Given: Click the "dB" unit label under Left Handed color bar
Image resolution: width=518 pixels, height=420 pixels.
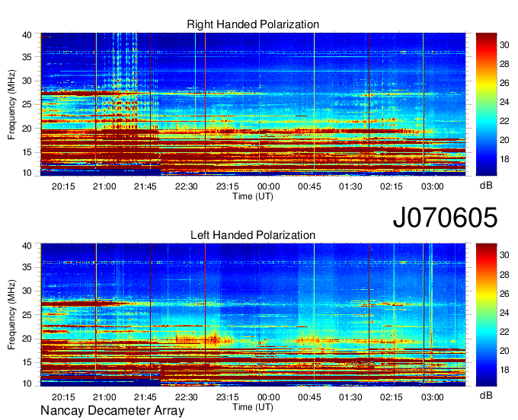Looking at the screenshot, I should [486, 395].
